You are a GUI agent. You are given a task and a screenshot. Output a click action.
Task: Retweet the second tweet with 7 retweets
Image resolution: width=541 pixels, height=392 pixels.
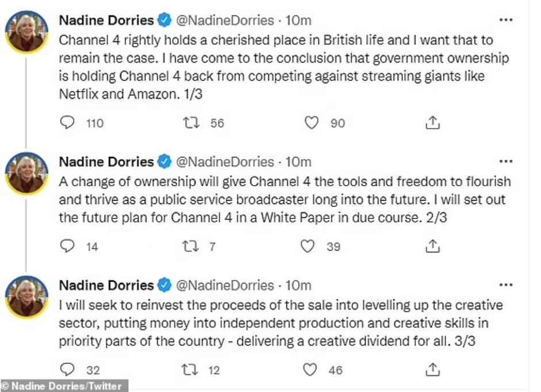click(x=189, y=246)
